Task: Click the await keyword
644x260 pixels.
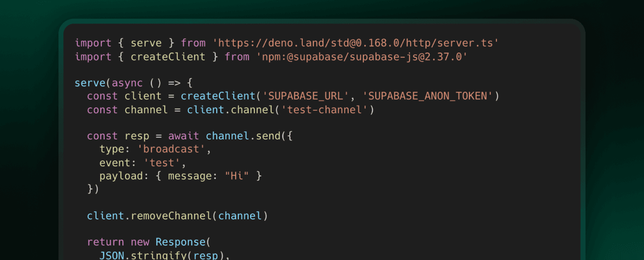Action: (x=184, y=136)
